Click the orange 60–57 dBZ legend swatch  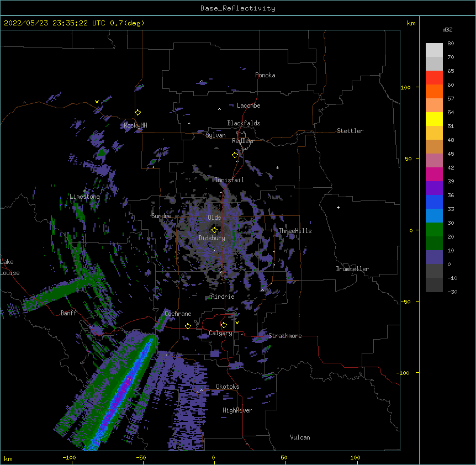pos(434,91)
